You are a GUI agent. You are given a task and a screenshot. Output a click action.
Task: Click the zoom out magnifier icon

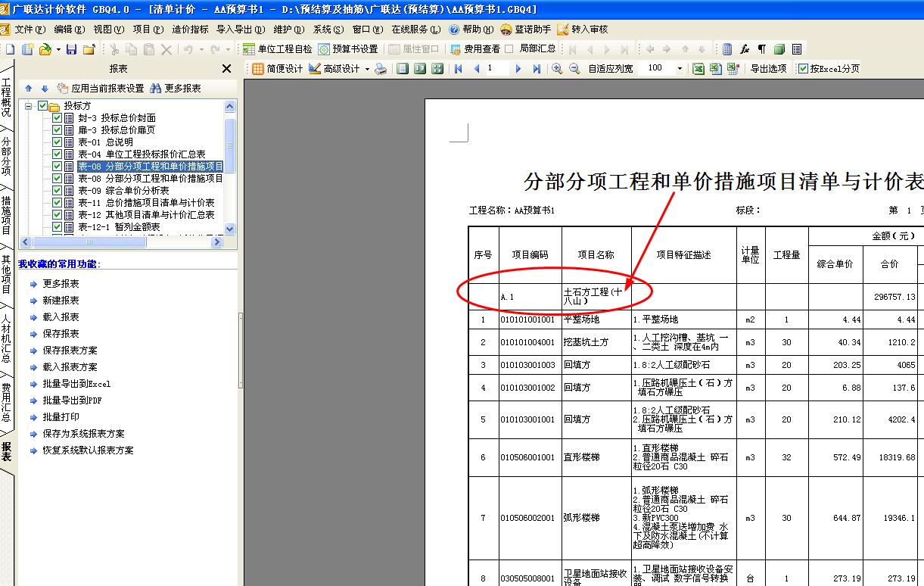point(574,69)
